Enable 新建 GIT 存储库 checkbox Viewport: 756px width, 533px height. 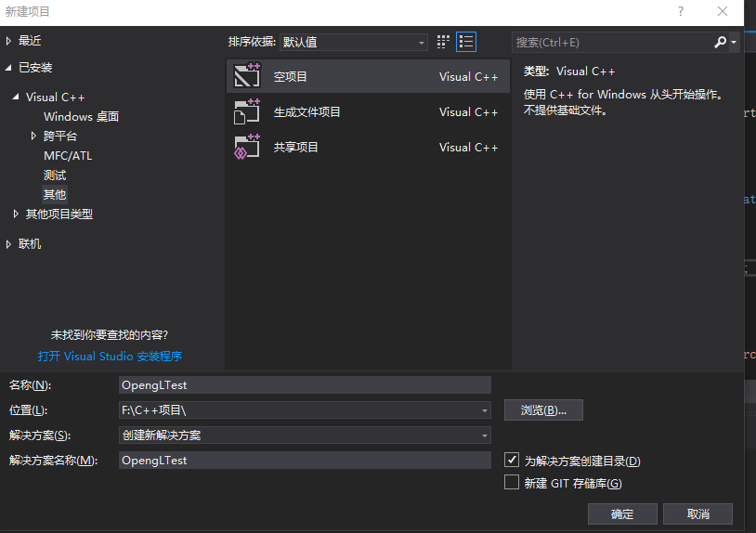pyautogui.click(x=512, y=483)
